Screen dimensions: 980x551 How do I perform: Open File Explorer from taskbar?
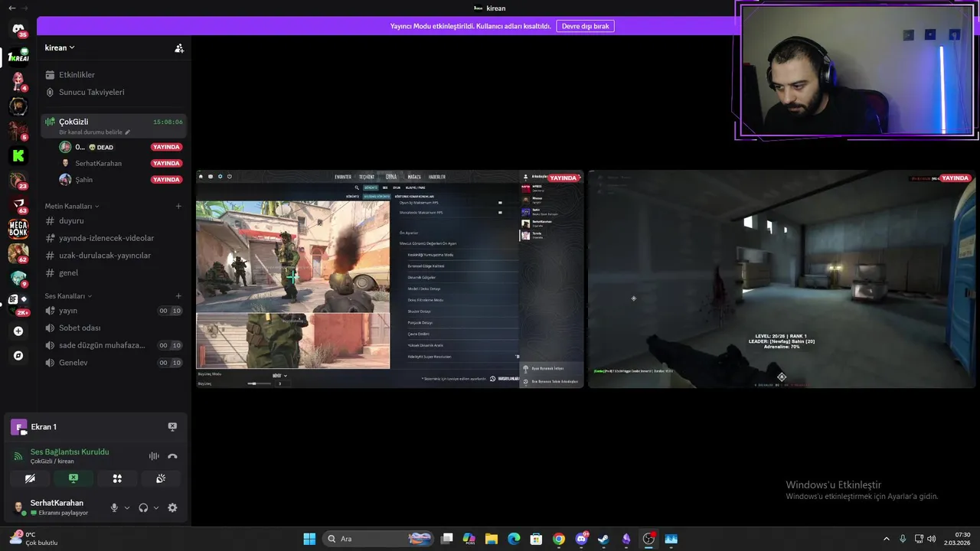coord(492,539)
